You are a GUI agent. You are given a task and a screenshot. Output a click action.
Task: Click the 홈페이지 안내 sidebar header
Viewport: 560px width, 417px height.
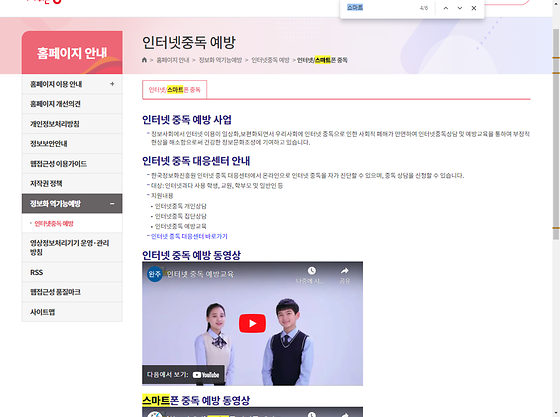[72, 53]
